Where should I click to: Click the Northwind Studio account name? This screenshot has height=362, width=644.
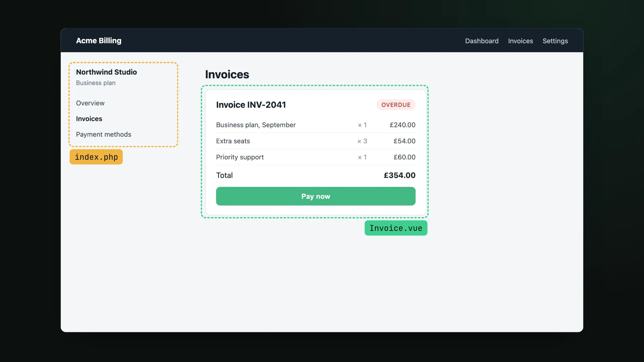[106, 72]
